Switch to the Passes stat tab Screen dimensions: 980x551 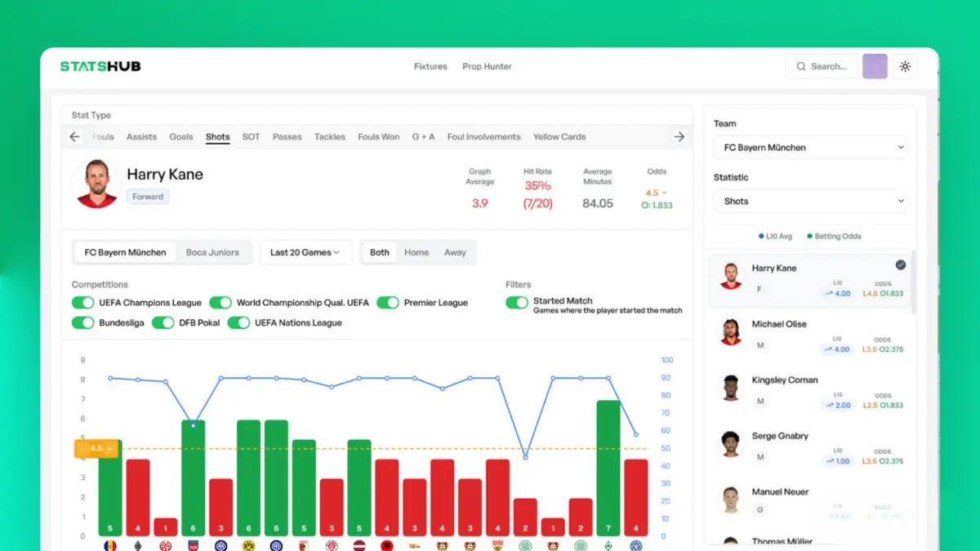[287, 137]
